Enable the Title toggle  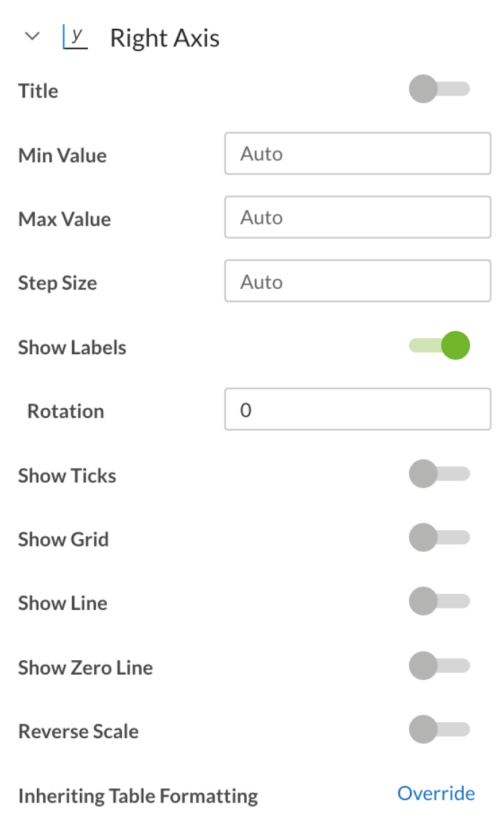click(439, 89)
